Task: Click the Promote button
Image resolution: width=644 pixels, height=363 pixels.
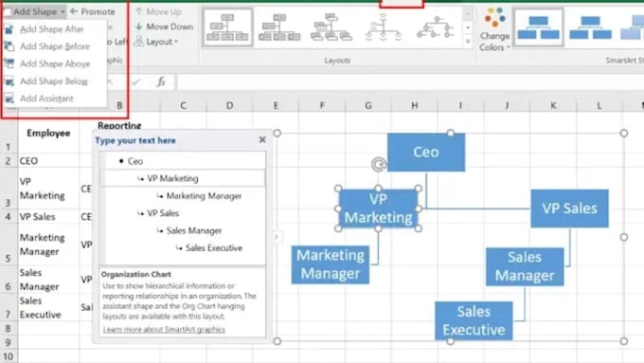Action: (93, 11)
